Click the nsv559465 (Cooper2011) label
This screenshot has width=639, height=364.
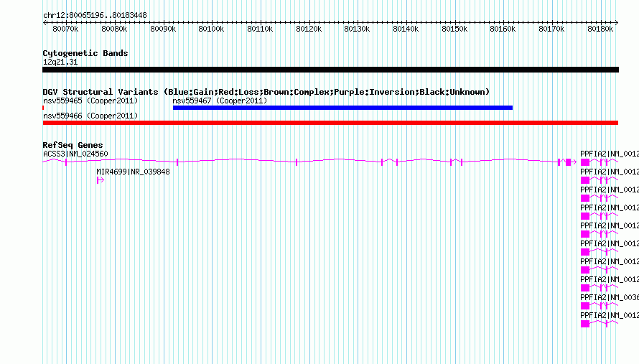tap(90, 101)
